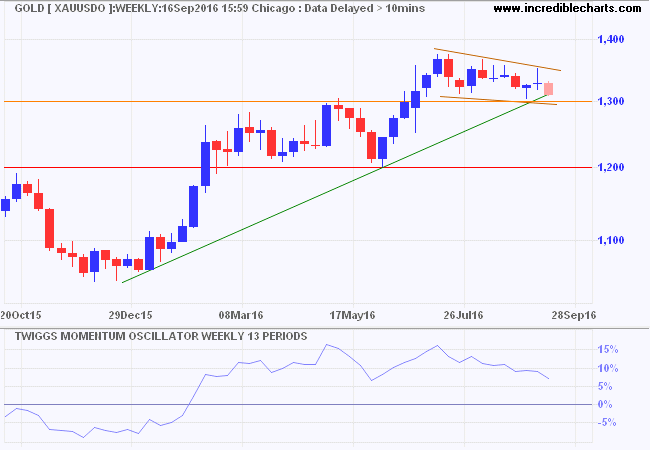Click the 5% oscillator axis label
This screenshot has width=650, height=450.
click(605, 386)
